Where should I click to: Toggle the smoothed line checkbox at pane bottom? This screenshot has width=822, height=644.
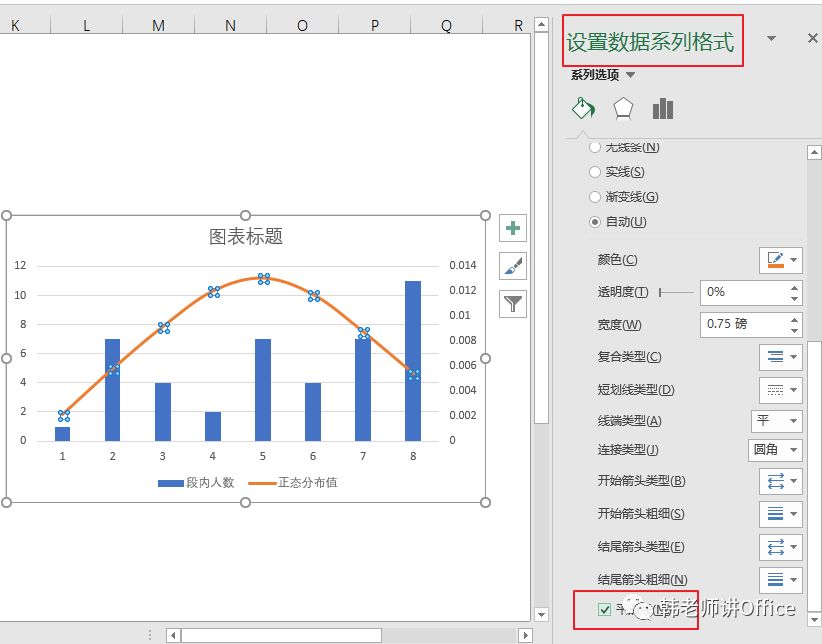click(x=604, y=609)
